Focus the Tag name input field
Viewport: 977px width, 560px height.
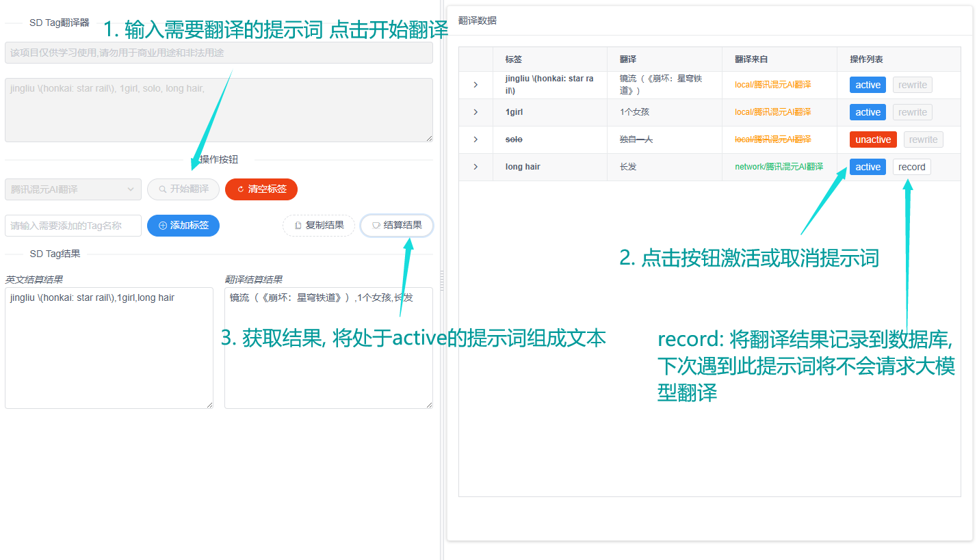click(73, 226)
